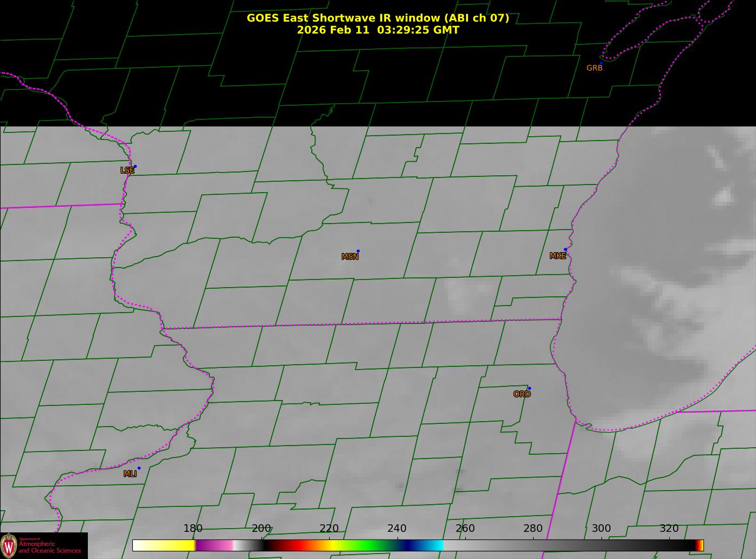Click the MSN station label
756x559 pixels.
pos(350,257)
